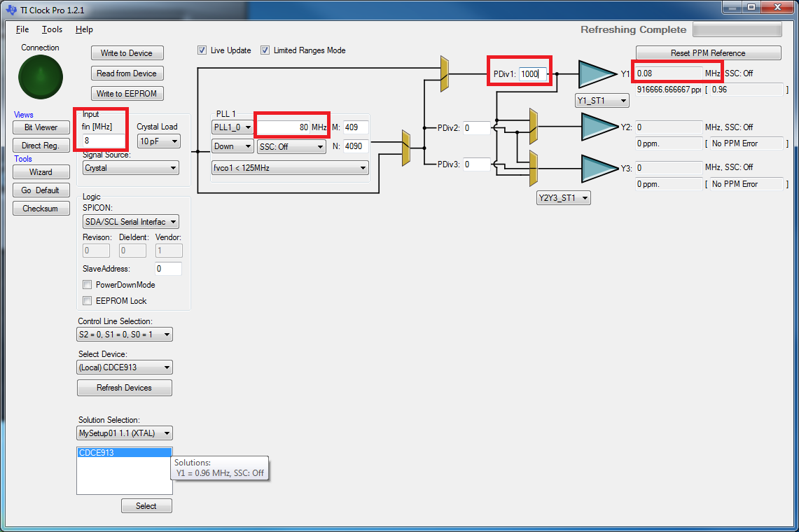Open the Help menu
This screenshot has width=799, height=532.
[x=84, y=29]
